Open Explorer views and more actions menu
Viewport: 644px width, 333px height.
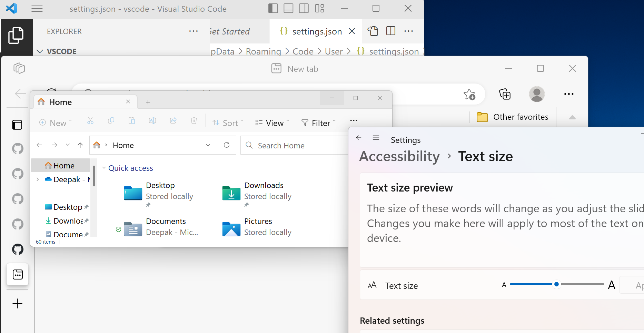(x=194, y=31)
